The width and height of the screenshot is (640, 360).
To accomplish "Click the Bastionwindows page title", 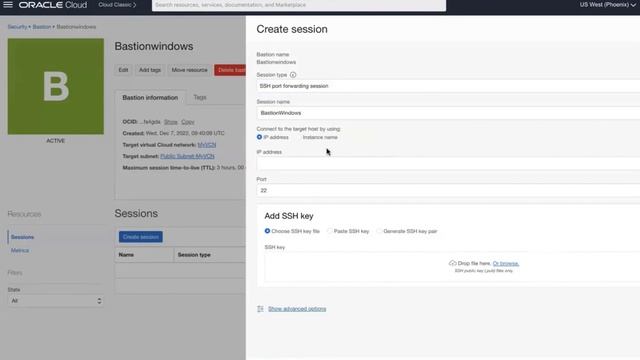I will [x=154, y=47].
